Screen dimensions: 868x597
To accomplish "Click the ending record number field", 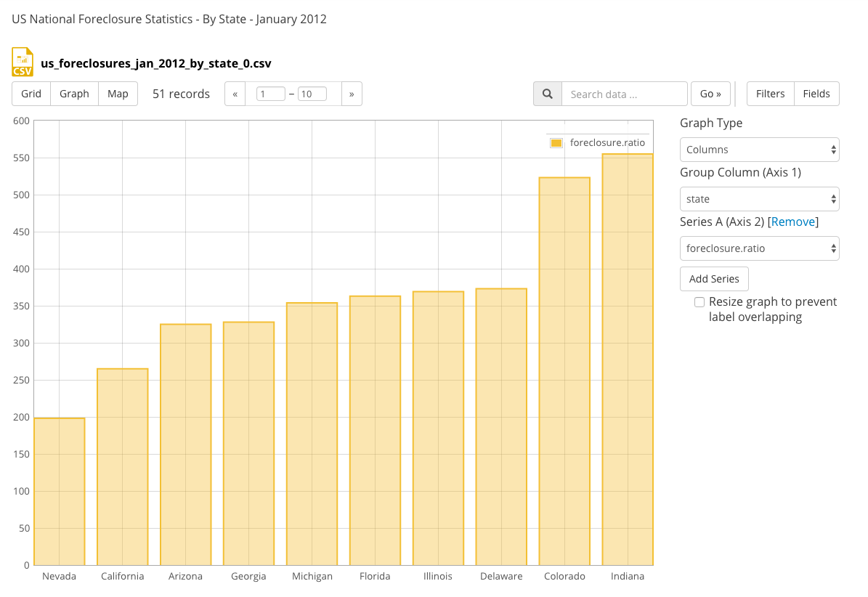I will click(312, 94).
